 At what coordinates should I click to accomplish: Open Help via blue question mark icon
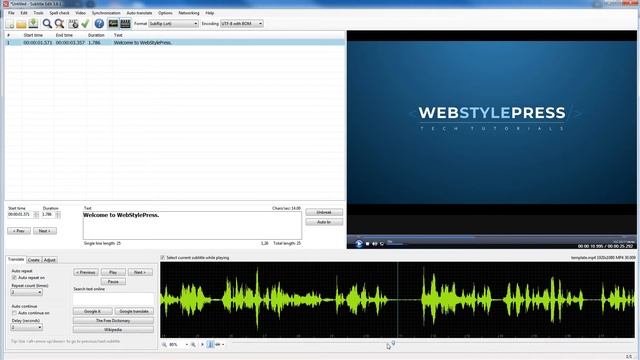(99, 24)
